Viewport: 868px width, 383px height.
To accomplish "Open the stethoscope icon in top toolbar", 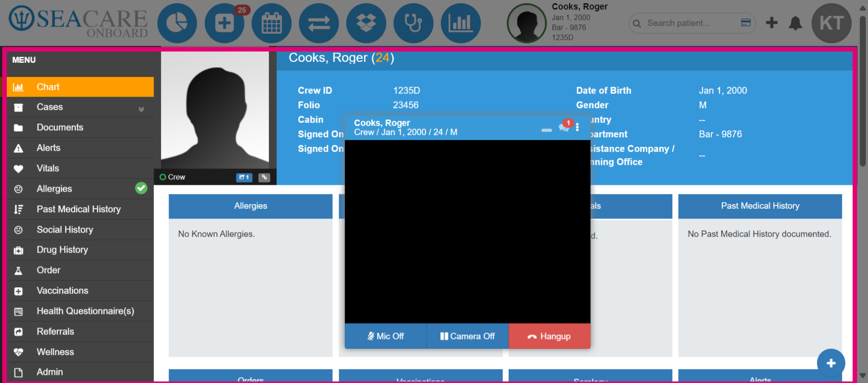I will coord(413,23).
